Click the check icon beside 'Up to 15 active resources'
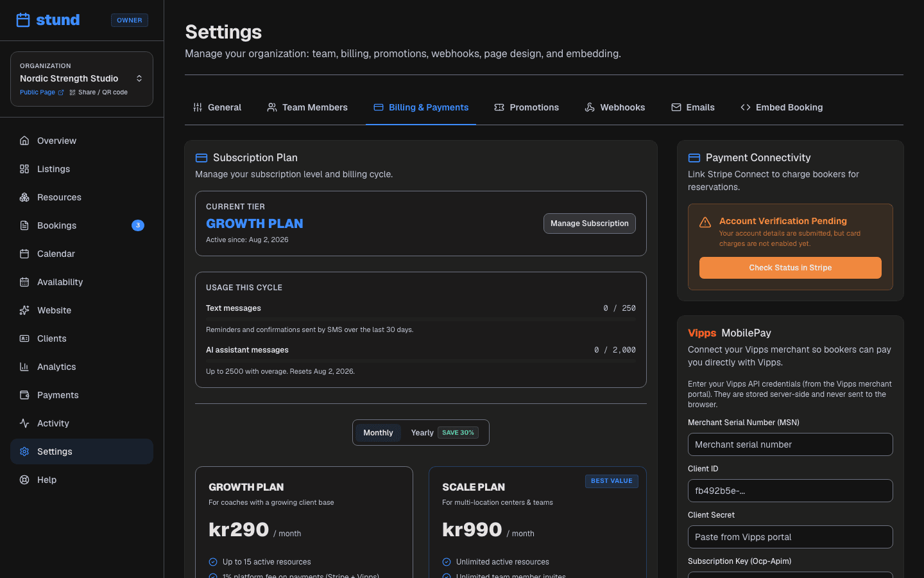924x578 pixels. coord(213,562)
